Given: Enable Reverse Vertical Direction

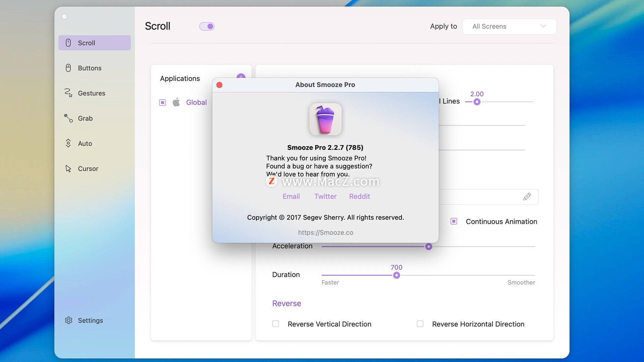Looking at the screenshot, I should pos(276,324).
